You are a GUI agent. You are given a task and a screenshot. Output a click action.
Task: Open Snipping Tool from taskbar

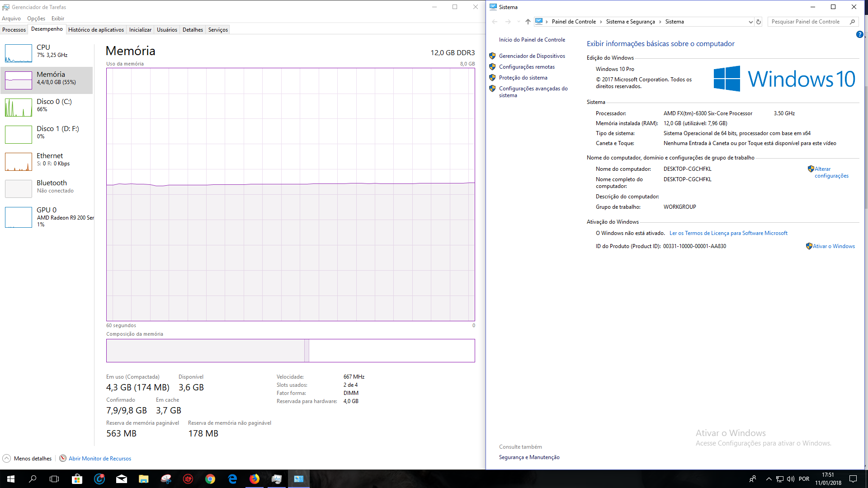click(x=166, y=479)
